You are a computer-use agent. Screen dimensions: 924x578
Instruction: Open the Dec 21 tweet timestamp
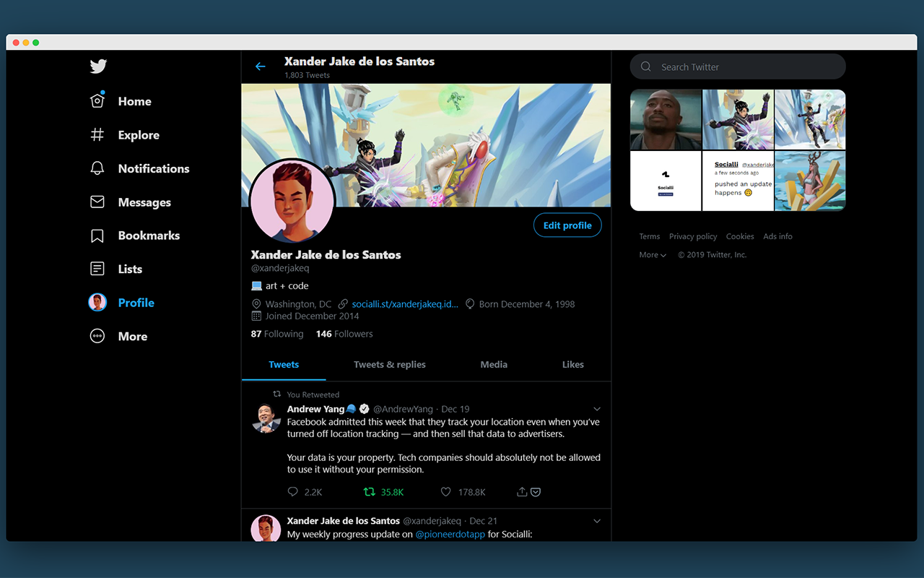pyautogui.click(x=483, y=521)
